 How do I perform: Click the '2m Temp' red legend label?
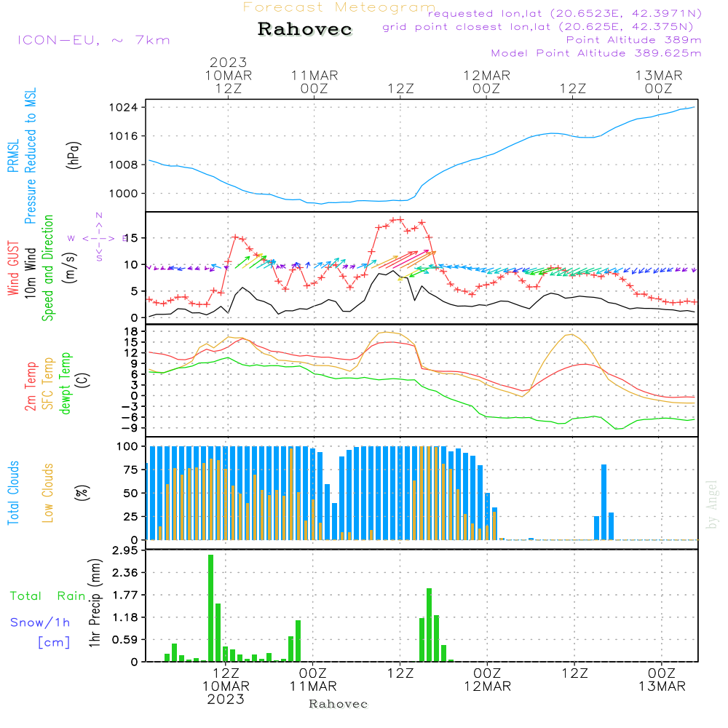[30, 387]
